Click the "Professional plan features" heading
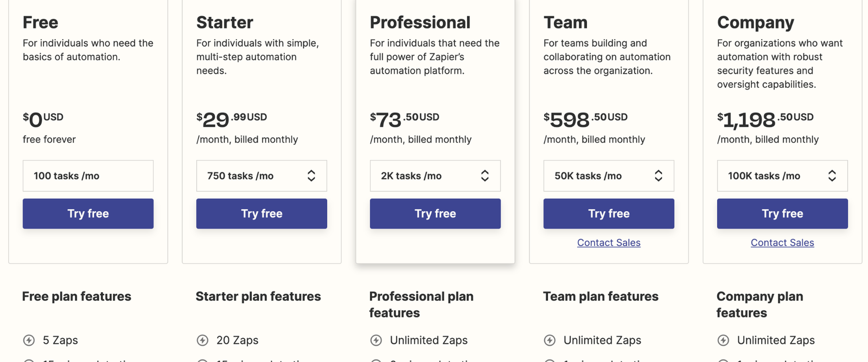 [422, 305]
